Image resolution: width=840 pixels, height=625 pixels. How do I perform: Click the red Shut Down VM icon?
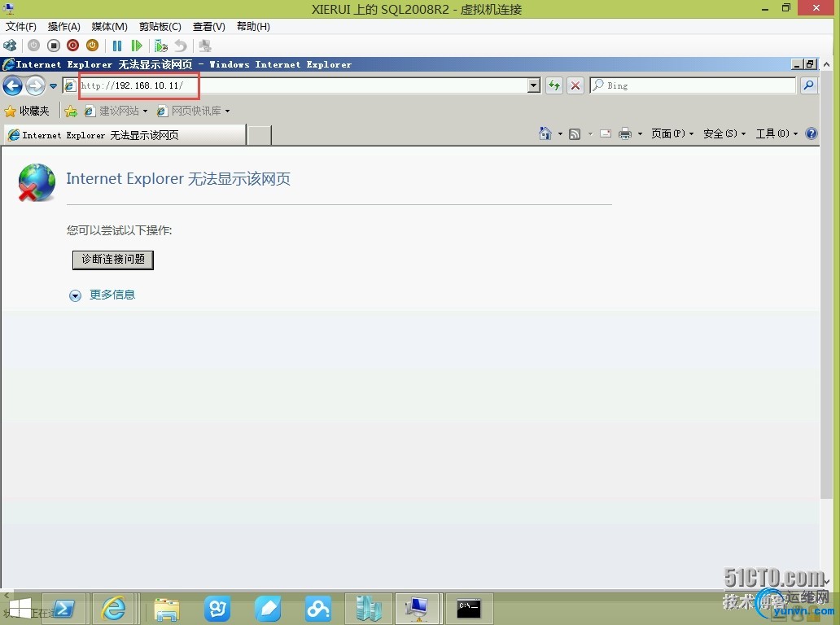coord(73,46)
